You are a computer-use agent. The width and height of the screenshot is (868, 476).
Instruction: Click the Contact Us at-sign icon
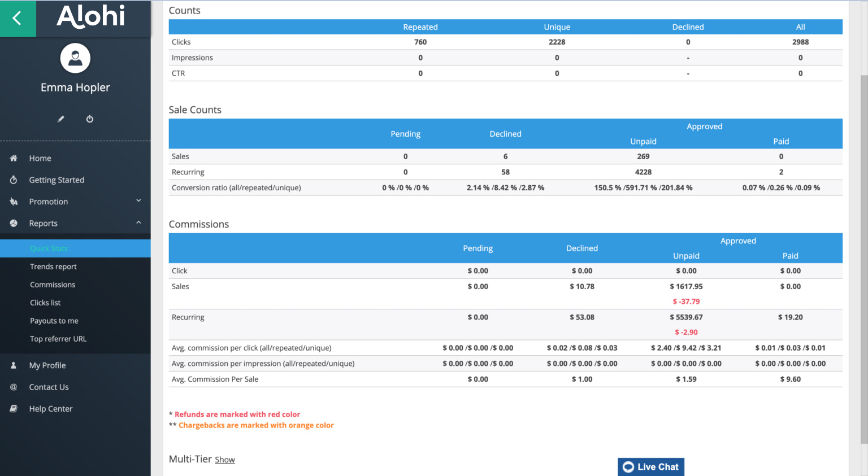tap(14, 387)
